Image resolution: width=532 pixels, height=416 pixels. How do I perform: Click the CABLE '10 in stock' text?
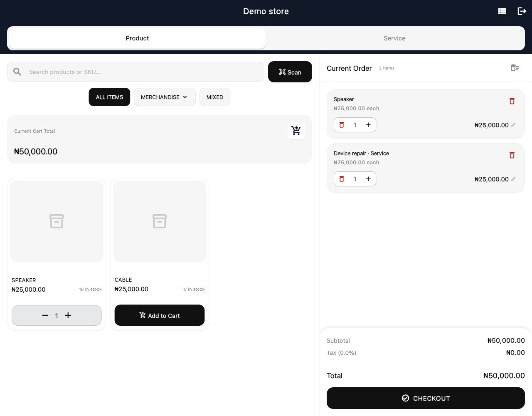coord(193,289)
